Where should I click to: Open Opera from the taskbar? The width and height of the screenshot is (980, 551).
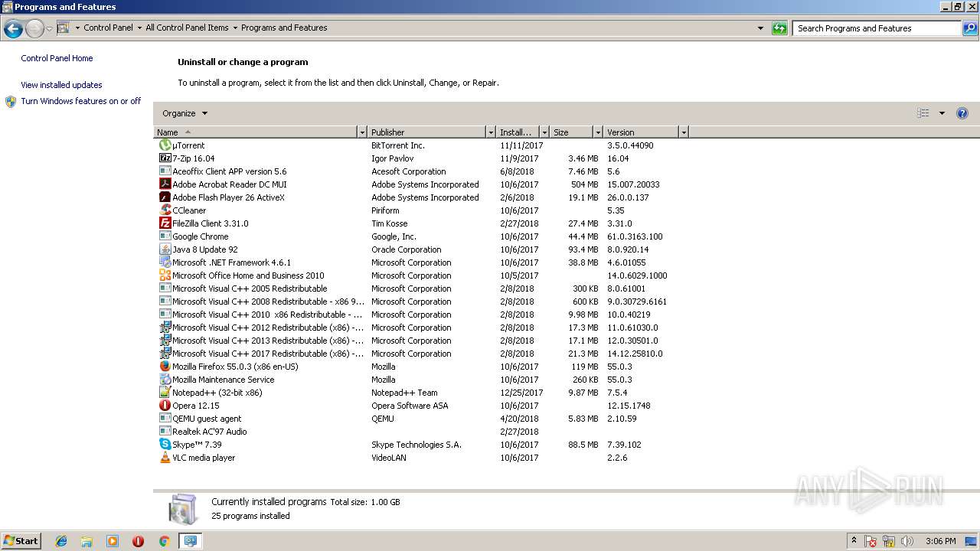click(138, 541)
